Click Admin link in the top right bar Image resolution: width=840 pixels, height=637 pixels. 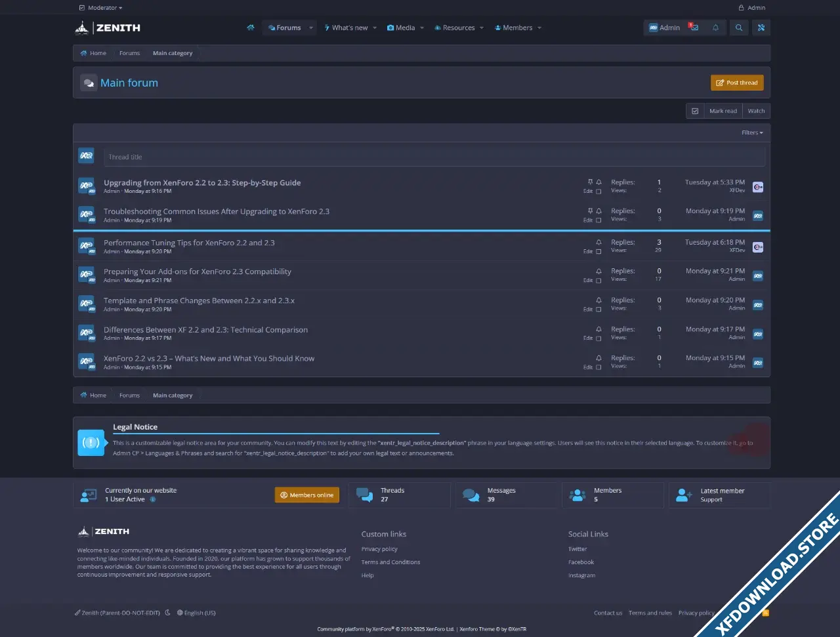[752, 8]
